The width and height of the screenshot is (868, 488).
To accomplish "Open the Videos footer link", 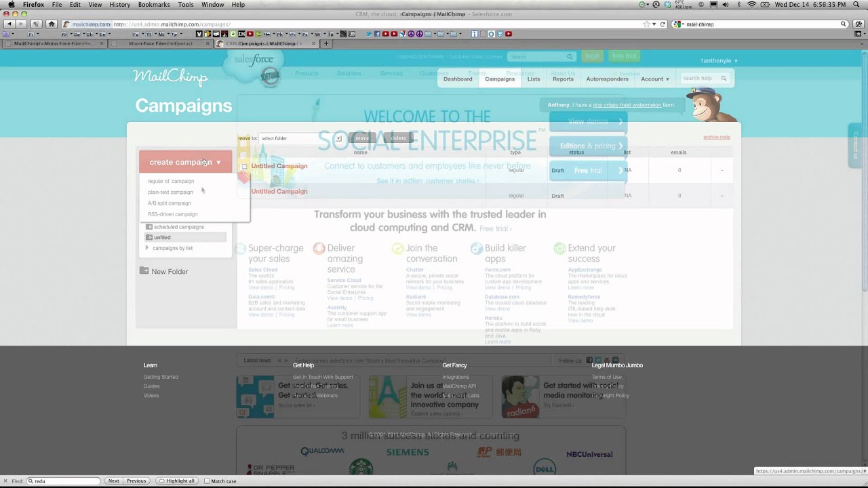I will coord(151,396).
